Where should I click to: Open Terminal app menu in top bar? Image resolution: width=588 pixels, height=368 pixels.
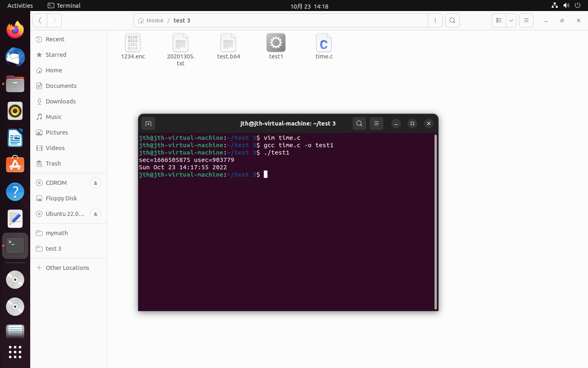tap(64, 6)
